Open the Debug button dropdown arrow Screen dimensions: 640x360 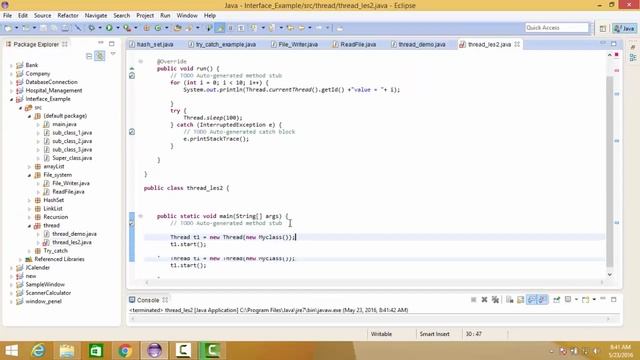coord(100,28)
